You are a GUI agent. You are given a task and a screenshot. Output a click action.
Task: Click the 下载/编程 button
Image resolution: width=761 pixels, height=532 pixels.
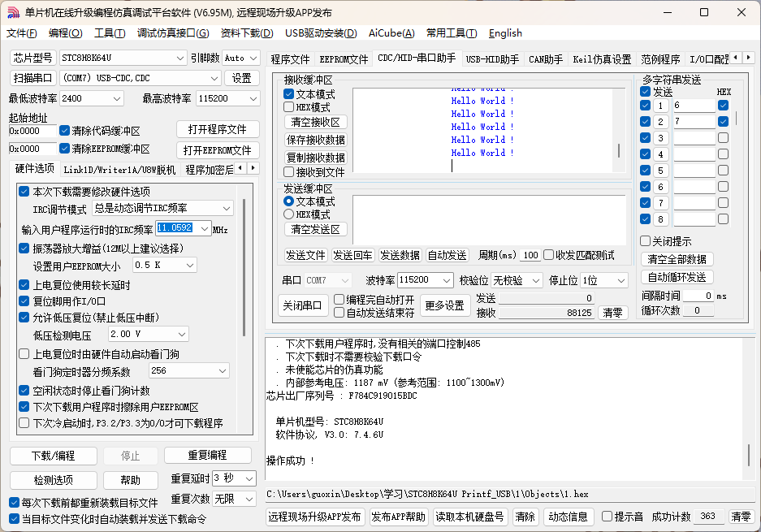click(x=54, y=456)
